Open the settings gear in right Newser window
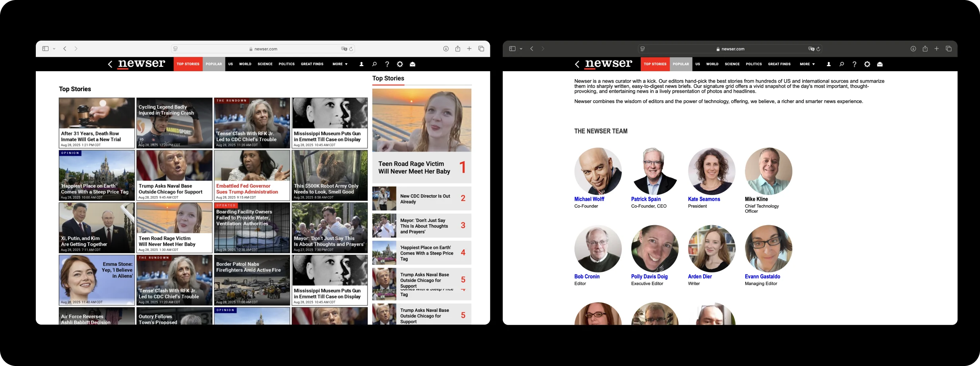 click(x=867, y=64)
